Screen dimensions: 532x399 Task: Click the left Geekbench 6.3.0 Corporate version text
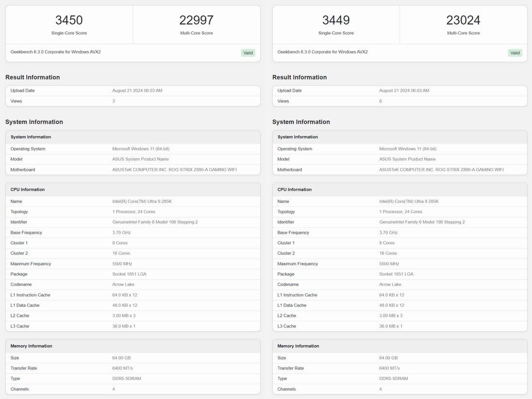(x=56, y=52)
